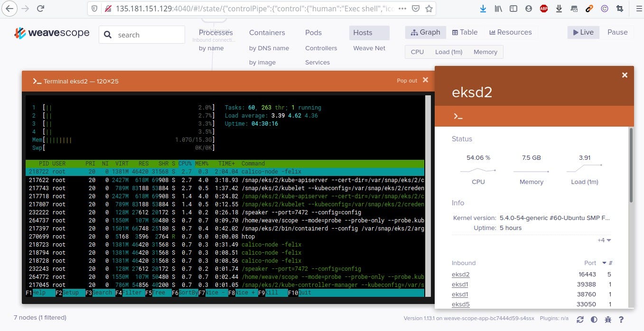Open the Firefox Library icon
Image resolution: width=644 pixels, height=331 pixels.
[x=498, y=9]
